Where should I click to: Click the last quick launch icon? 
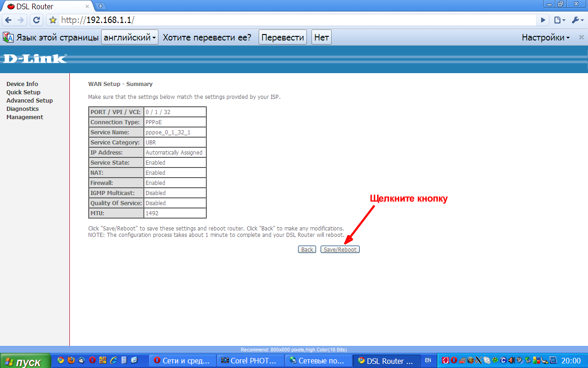(x=134, y=360)
